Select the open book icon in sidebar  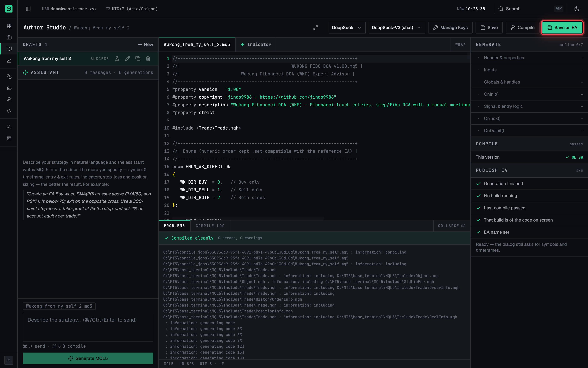click(x=9, y=49)
